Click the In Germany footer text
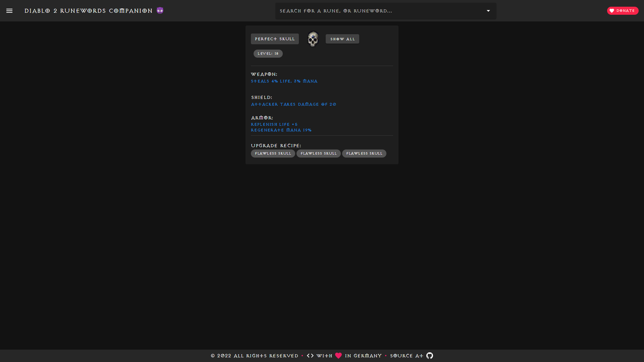 point(363,356)
